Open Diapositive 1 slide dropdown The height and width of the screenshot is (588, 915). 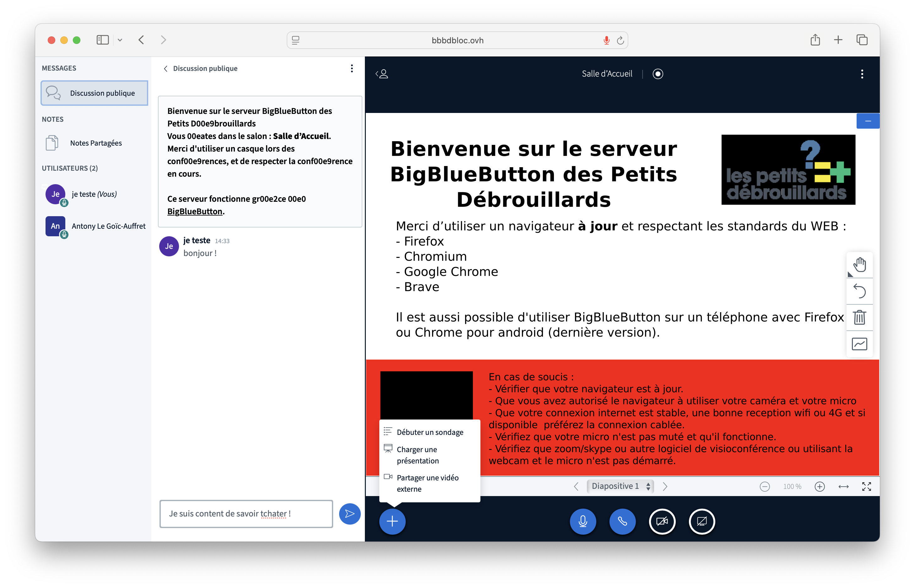tap(620, 486)
